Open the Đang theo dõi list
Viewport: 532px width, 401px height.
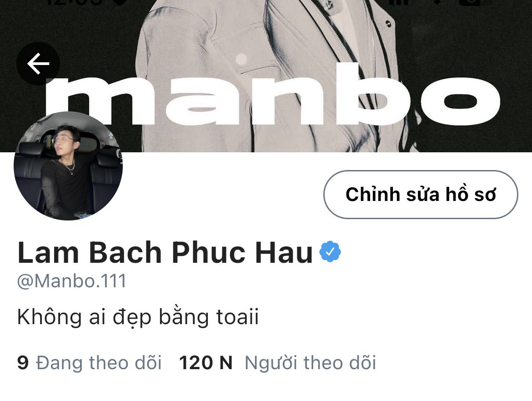pos(99,363)
